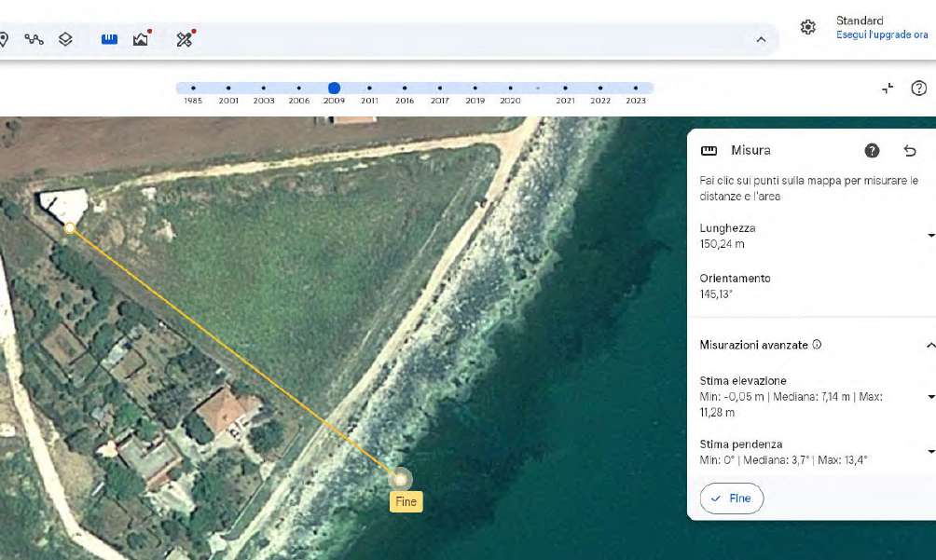Click the undo arrow in Misura panel
This screenshot has width=936, height=560.
pos(910,151)
